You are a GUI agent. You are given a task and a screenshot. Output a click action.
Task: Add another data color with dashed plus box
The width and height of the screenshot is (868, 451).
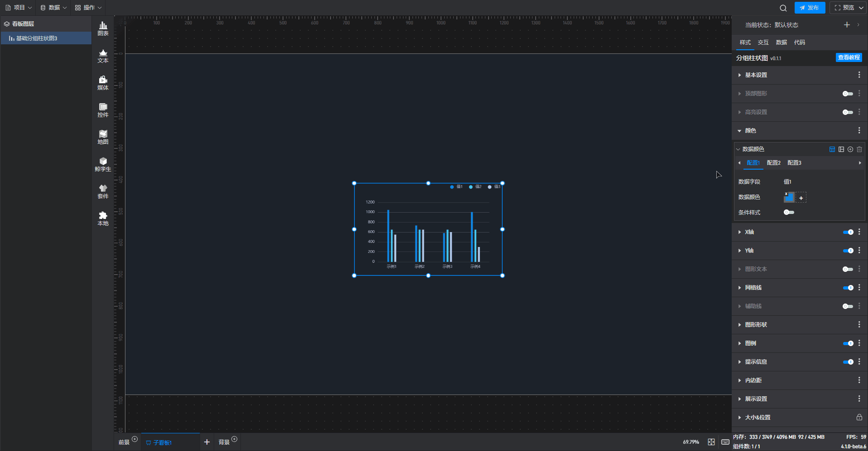pos(801,198)
